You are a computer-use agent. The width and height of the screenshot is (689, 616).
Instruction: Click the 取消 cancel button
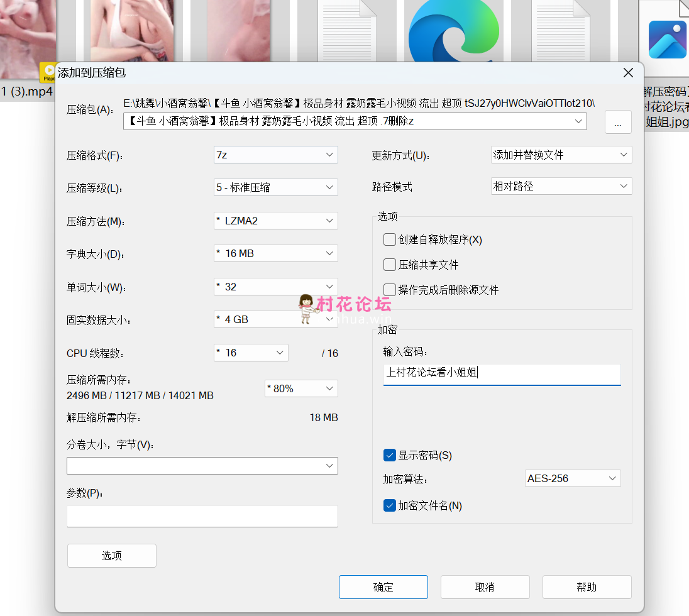point(485,587)
